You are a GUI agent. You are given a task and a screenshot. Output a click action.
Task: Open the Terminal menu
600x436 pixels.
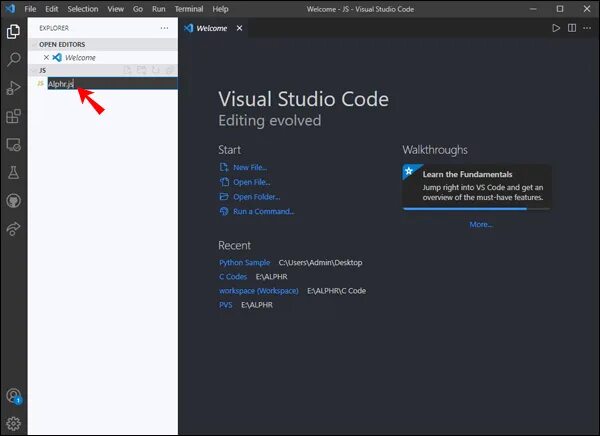pyautogui.click(x=188, y=8)
